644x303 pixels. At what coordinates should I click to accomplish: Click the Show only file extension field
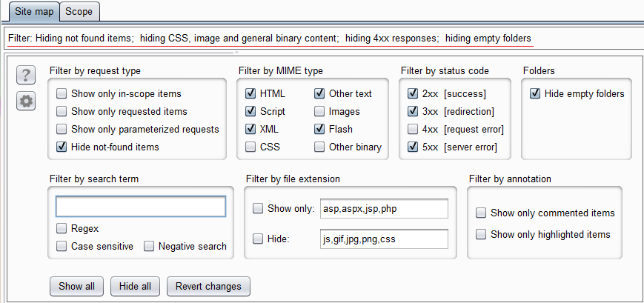pos(384,209)
